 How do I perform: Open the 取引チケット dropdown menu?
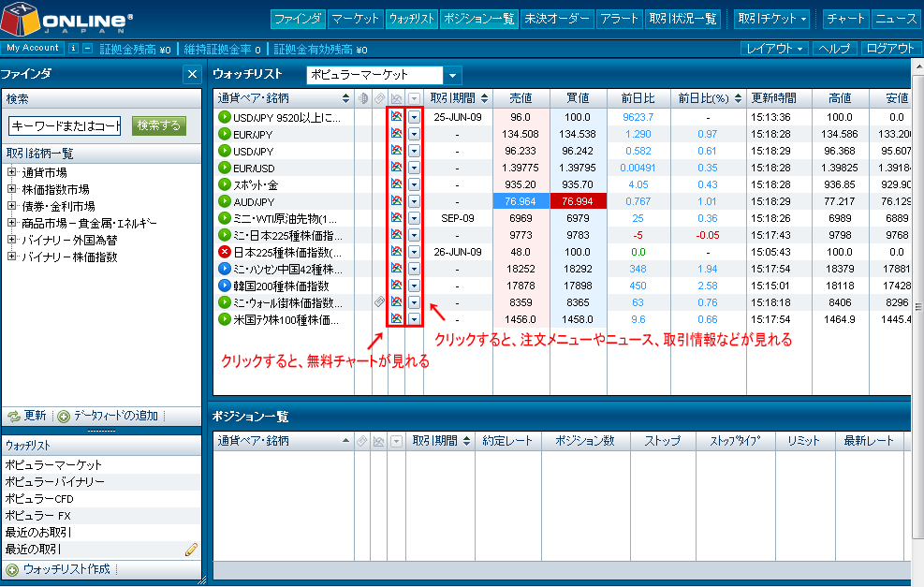772,19
